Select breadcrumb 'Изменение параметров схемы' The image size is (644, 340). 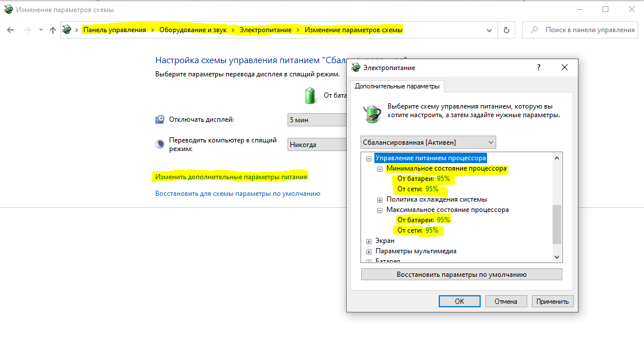pyautogui.click(x=353, y=30)
